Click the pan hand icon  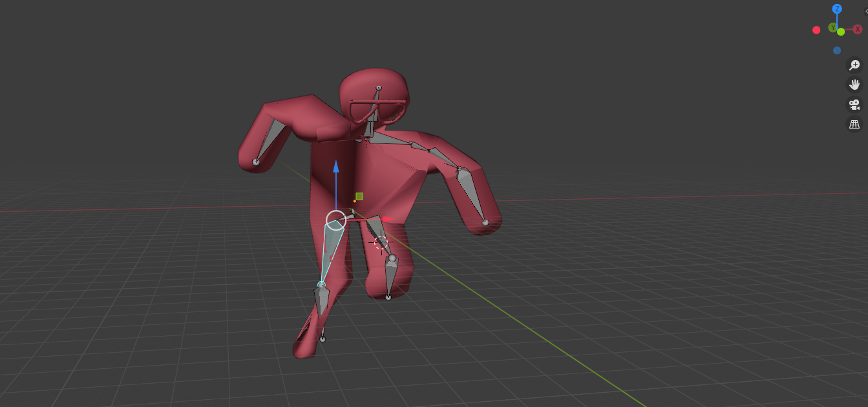pyautogui.click(x=853, y=84)
